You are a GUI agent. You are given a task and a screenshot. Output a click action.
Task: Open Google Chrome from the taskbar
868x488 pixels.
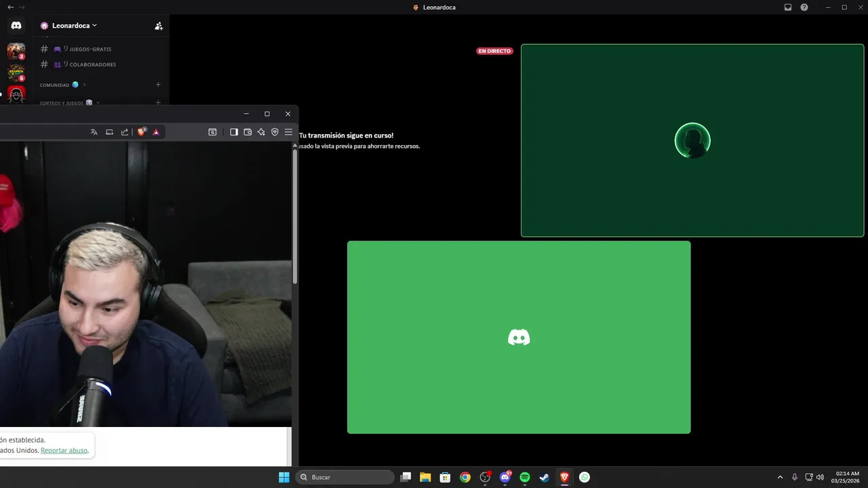(465, 477)
